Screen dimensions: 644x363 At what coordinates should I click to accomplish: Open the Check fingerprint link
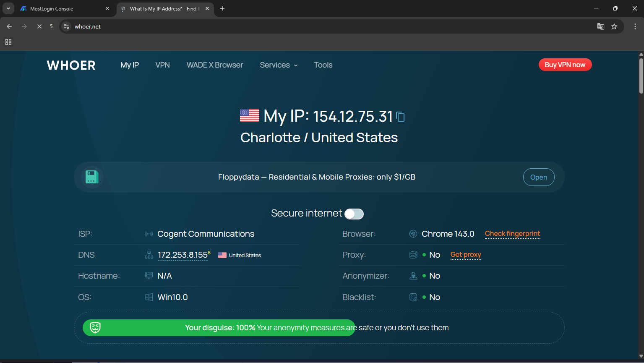(x=512, y=234)
